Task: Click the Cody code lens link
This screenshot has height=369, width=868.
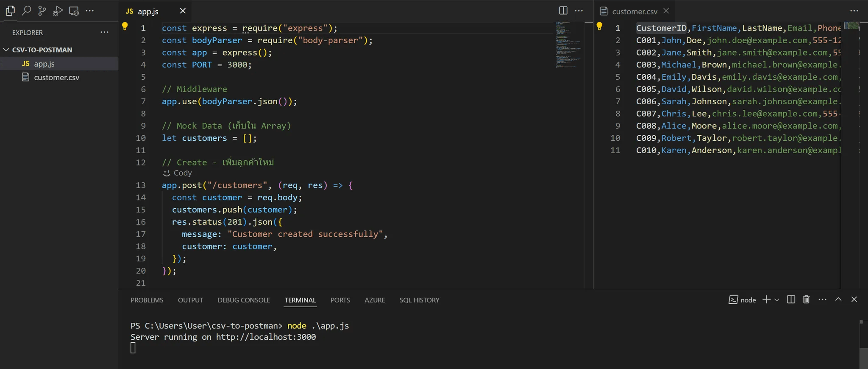Action: click(x=182, y=173)
